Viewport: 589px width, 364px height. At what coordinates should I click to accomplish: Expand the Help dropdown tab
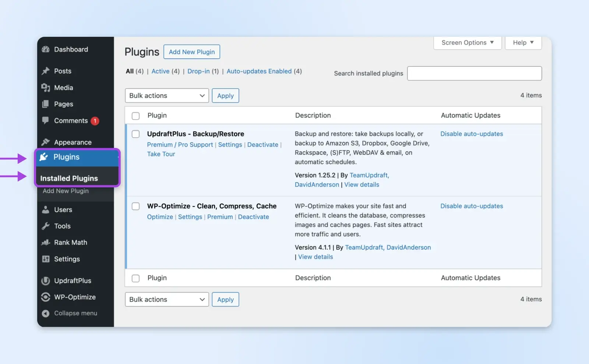click(523, 43)
